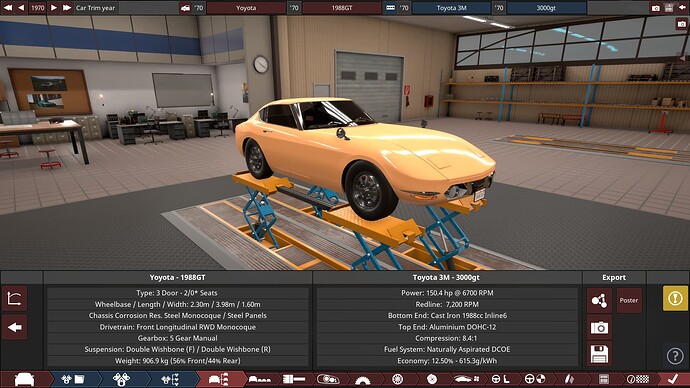The height and width of the screenshot is (388, 690).
Task: Step the trim year back one
Action: point(21,7)
